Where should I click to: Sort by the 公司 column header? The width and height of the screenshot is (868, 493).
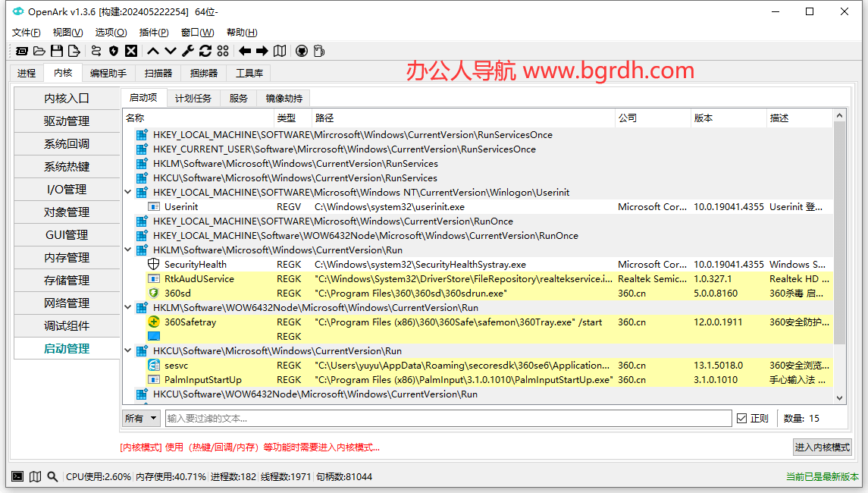(x=652, y=118)
